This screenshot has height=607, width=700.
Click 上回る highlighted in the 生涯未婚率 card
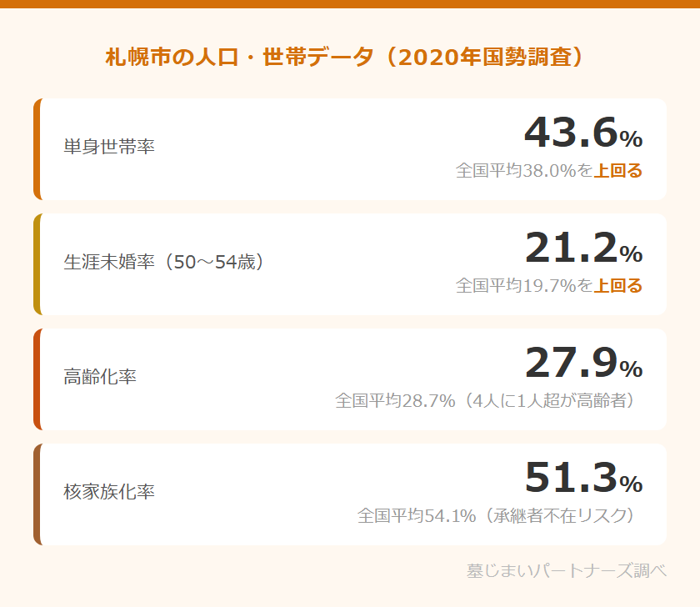tap(617, 286)
